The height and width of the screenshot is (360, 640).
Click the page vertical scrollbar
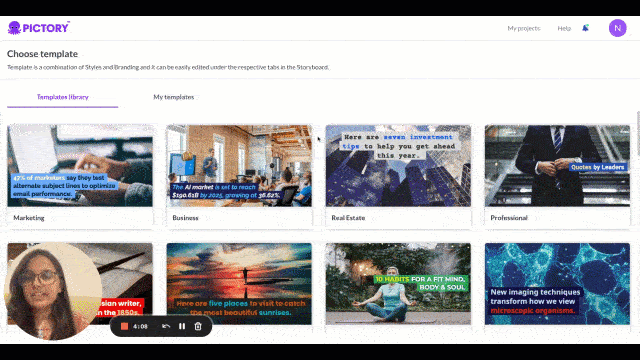(x=638, y=133)
